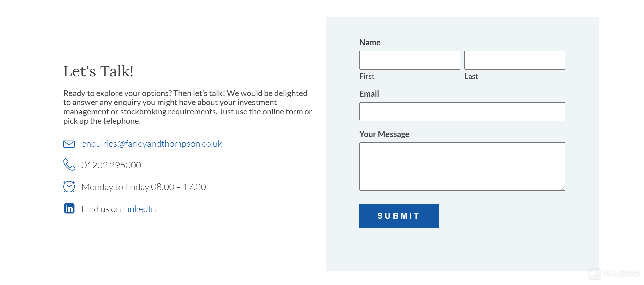Screen dimensions: 644x285
Task: Follow the LinkedIn text link
Action: 139,209
